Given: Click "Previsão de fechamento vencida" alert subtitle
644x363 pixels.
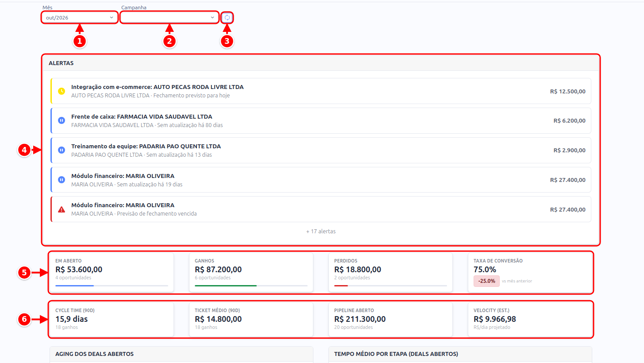Looking at the screenshot, I should pyautogui.click(x=157, y=214).
